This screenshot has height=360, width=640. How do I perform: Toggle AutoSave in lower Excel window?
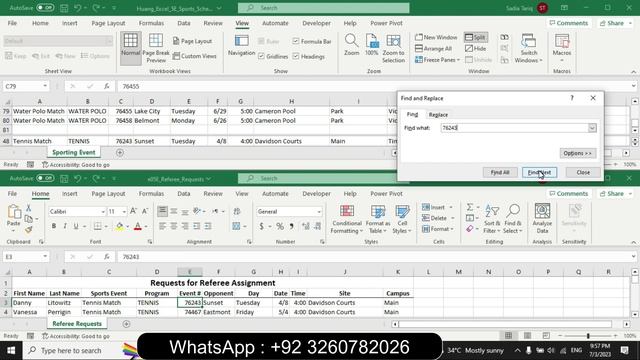[45, 178]
